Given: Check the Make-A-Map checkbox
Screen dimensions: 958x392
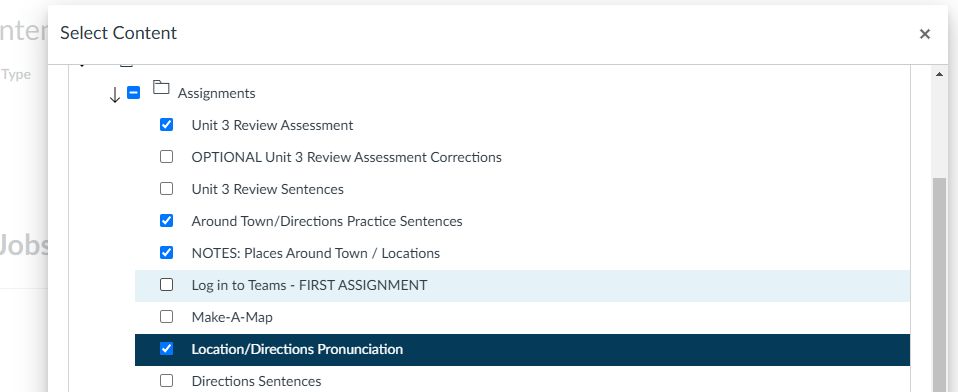Looking at the screenshot, I should [x=166, y=317].
